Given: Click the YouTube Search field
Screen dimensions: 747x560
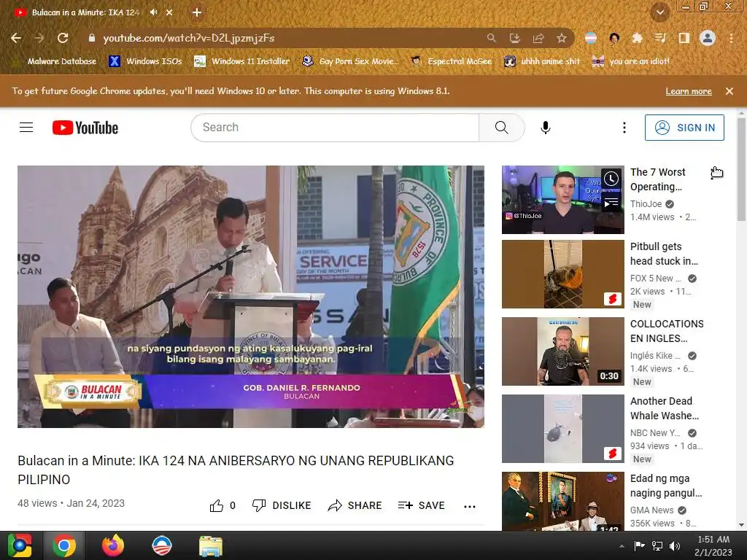Looking at the screenshot, I should [x=335, y=128].
